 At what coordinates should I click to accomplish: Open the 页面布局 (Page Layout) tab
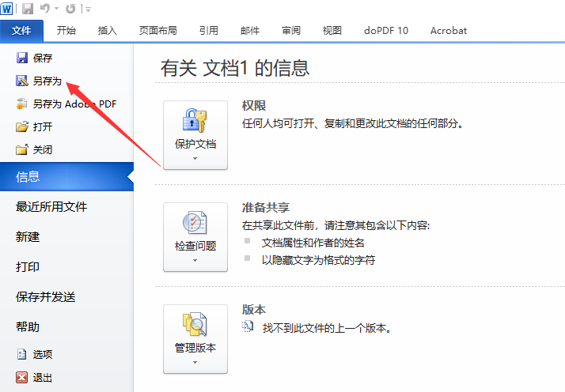157,31
